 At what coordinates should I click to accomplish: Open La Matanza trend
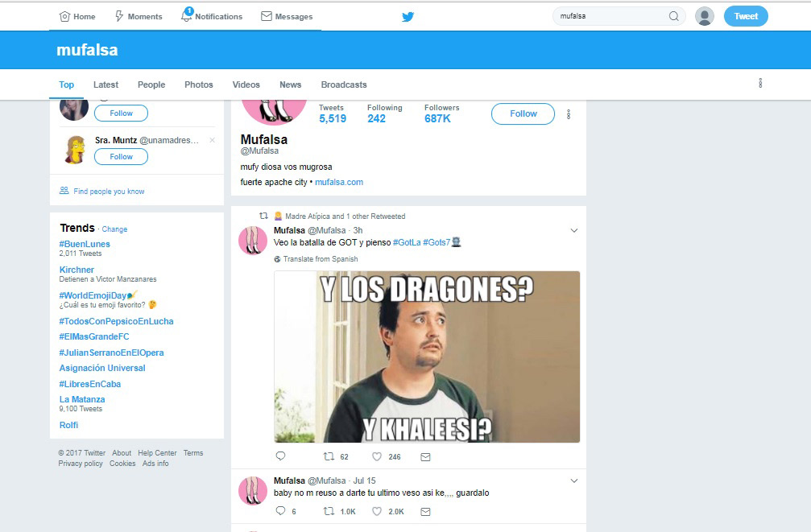[x=81, y=400]
